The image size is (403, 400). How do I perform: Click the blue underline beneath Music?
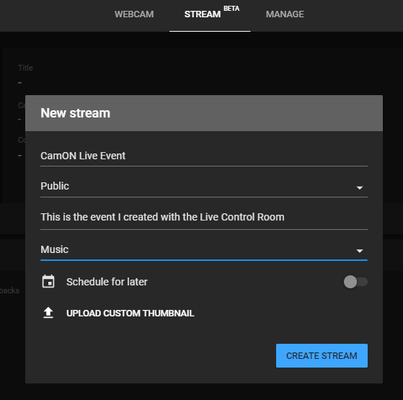(204, 260)
